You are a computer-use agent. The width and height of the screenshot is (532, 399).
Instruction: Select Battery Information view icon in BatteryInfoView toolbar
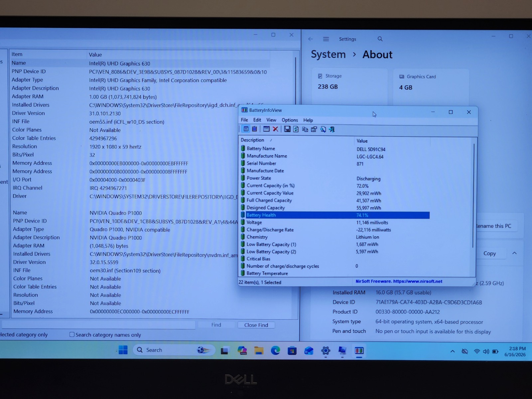click(x=246, y=129)
